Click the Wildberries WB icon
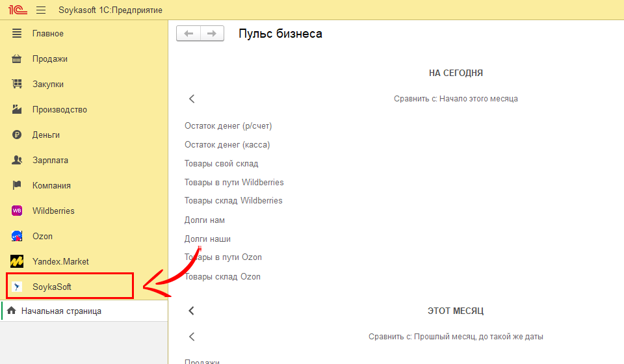This screenshot has width=624, height=364. coord(18,211)
